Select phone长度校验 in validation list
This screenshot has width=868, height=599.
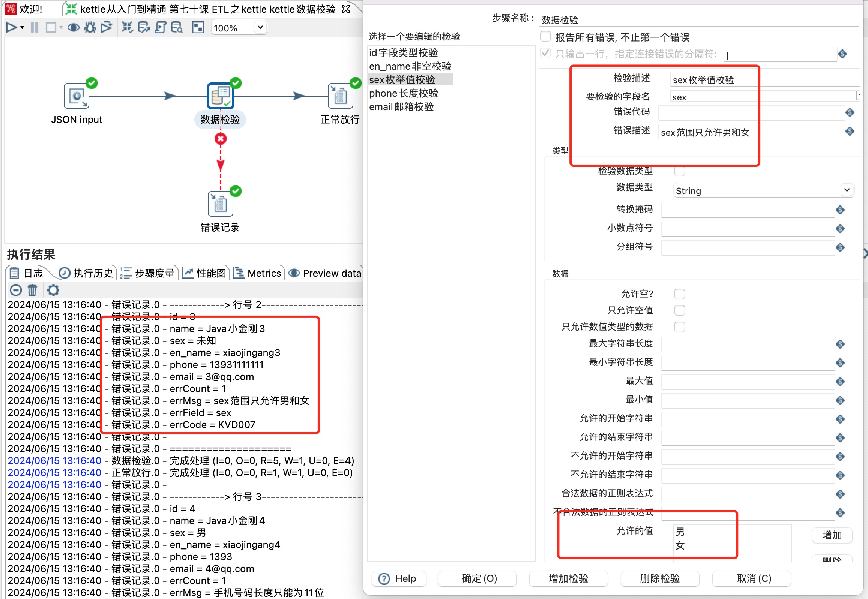pyautogui.click(x=403, y=93)
